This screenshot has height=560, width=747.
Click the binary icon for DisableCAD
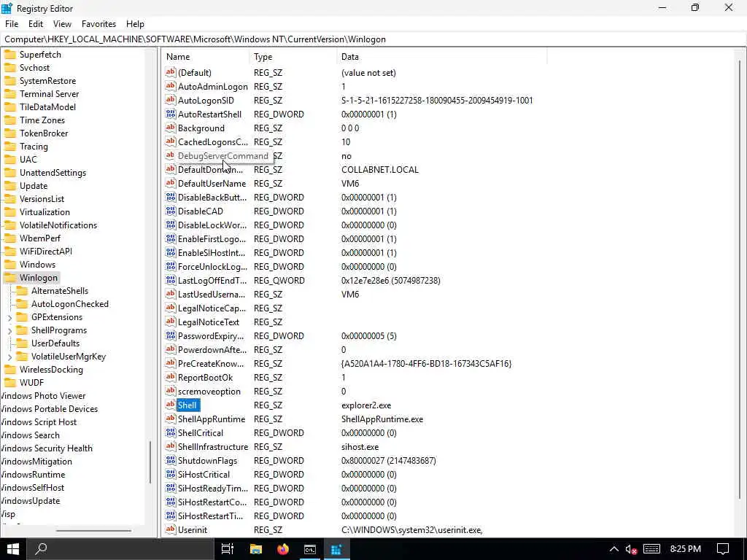(171, 211)
